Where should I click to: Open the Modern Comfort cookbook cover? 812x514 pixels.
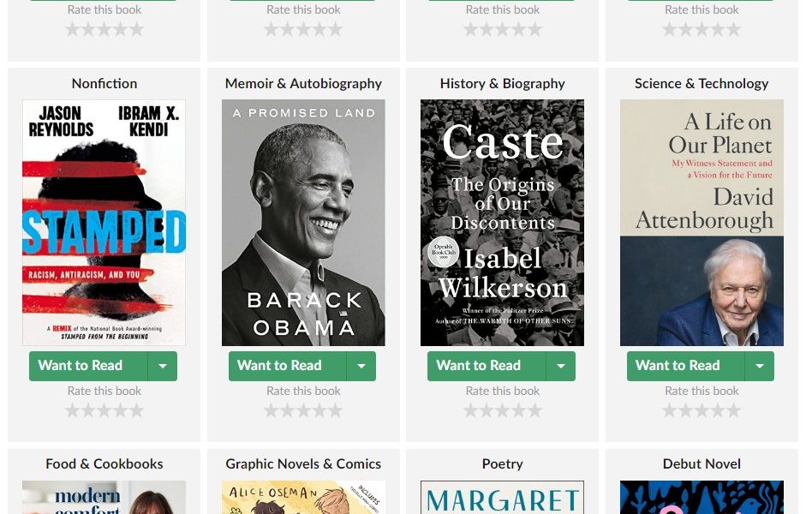click(x=104, y=498)
